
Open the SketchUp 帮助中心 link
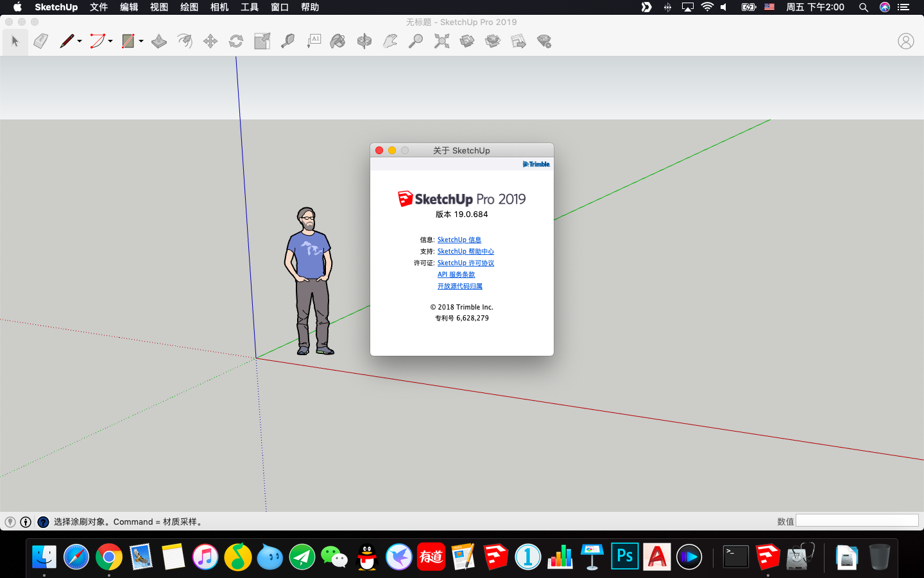pos(466,252)
